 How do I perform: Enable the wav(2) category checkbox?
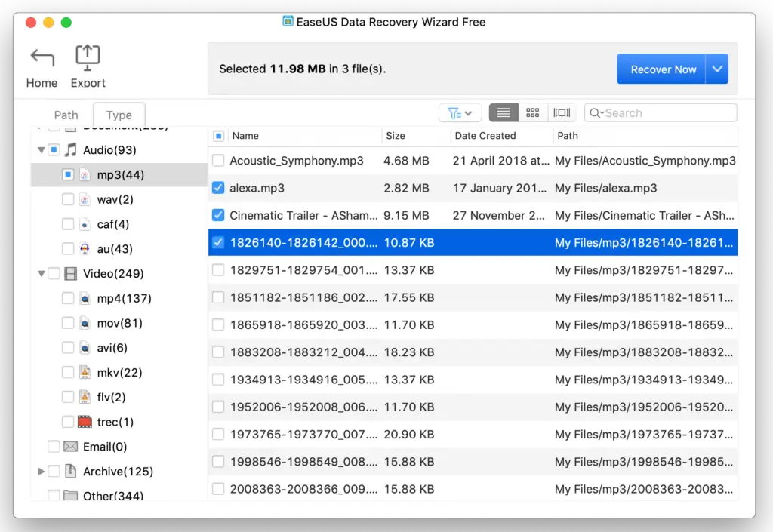tap(68, 200)
